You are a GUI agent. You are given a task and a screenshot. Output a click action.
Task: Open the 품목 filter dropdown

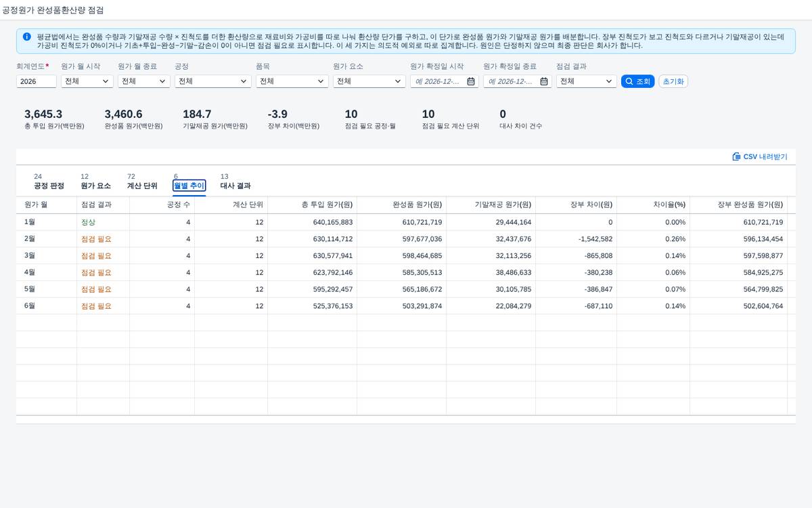[292, 81]
